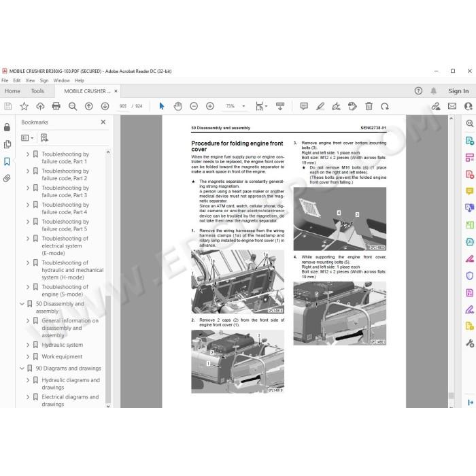Open the Help question mark icon
Image resolution: width=476 pixels, height=476 pixels.
coord(418,90)
